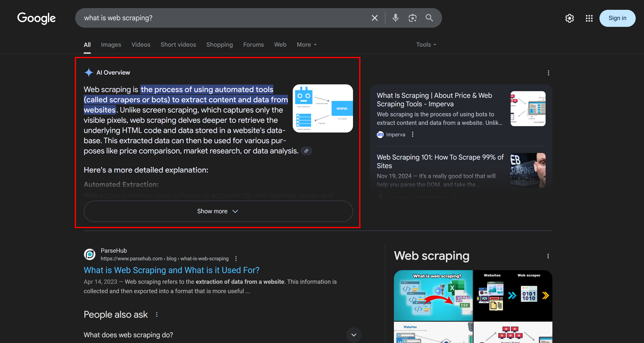This screenshot has height=343, width=644.
Task: Open AI Overview three-dot options menu
Action: pyautogui.click(x=549, y=73)
